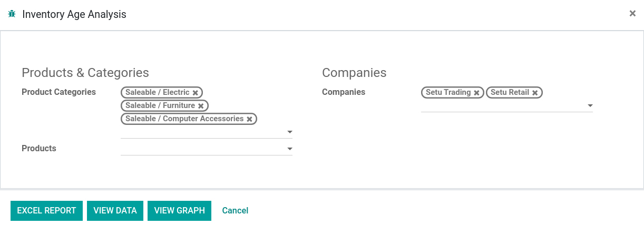Viewport: 644px width, 234px height.
Task: Click the View Data button
Action: (115, 211)
